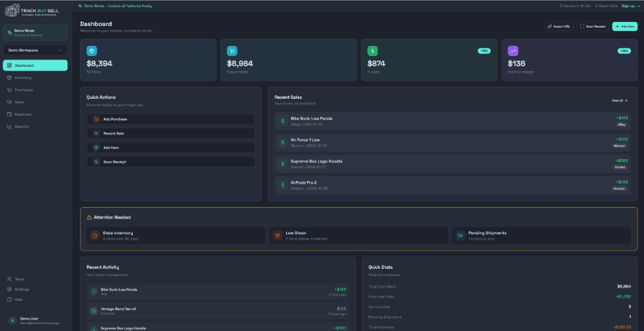
Task: Open the Low Stock alert
Action: (x=359, y=235)
